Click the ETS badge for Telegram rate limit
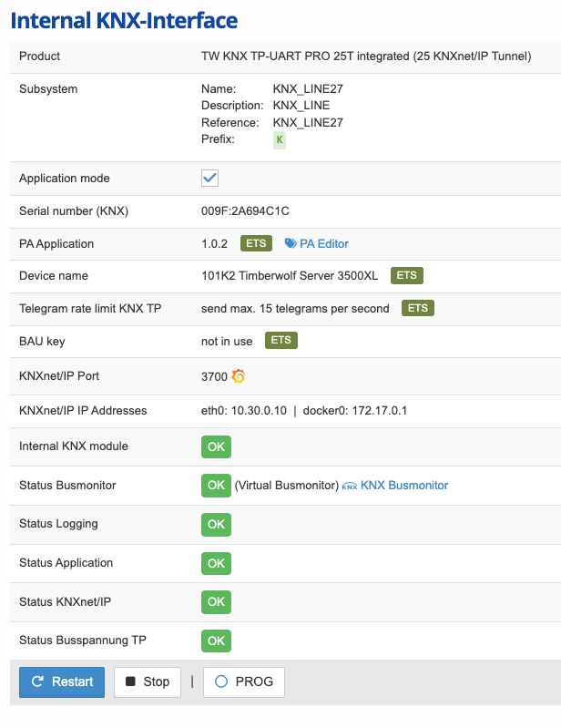The height and width of the screenshot is (728, 561). [x=418, y=308]
